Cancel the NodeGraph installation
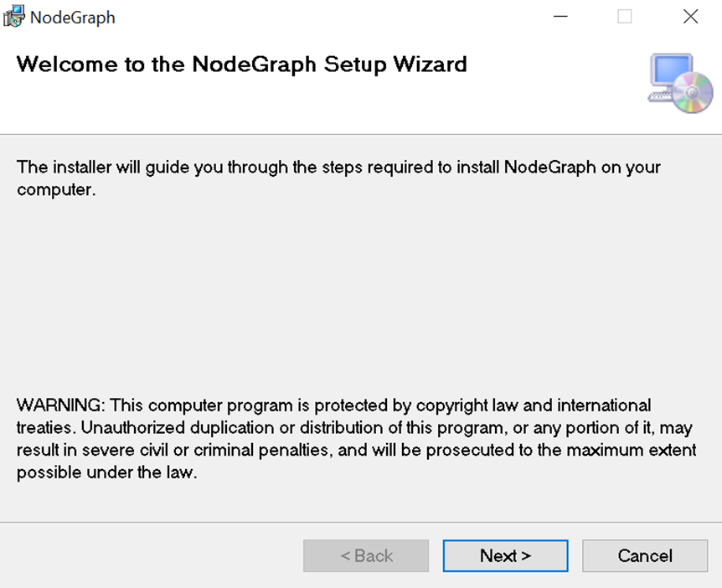 click(645, 555)
